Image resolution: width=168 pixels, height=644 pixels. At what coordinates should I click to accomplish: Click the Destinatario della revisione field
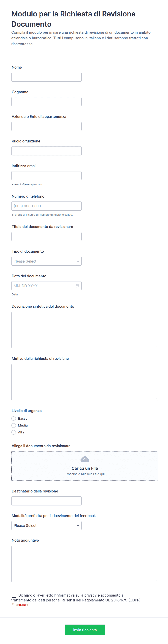click(x=46, y=501)
